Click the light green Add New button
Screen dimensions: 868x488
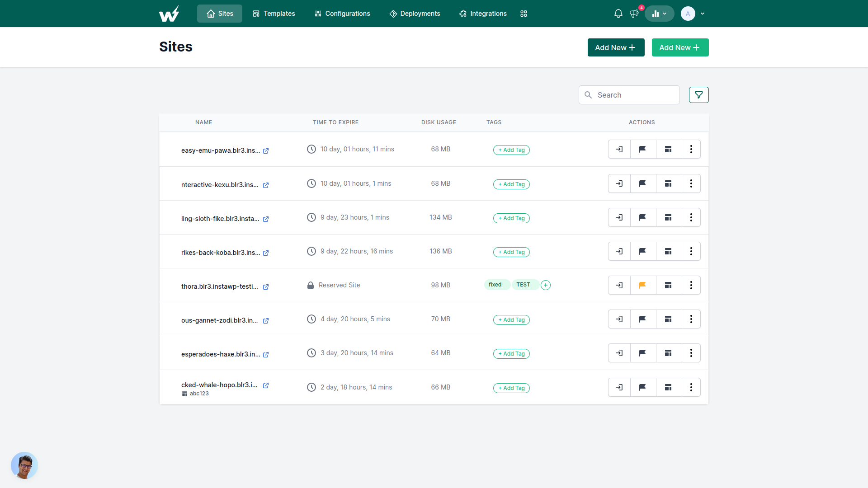coord(680,47)
